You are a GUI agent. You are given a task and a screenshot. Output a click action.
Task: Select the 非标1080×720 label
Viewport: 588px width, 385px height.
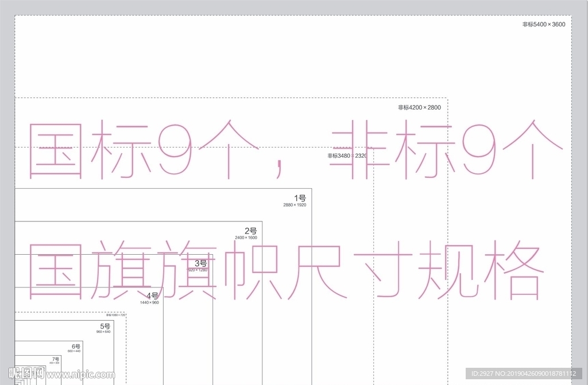point(115,315)
